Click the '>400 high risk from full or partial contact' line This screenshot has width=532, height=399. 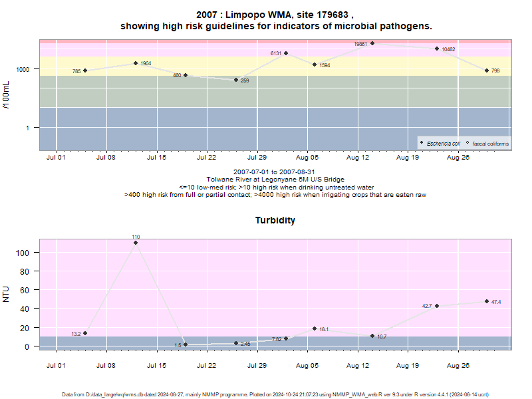275,195
